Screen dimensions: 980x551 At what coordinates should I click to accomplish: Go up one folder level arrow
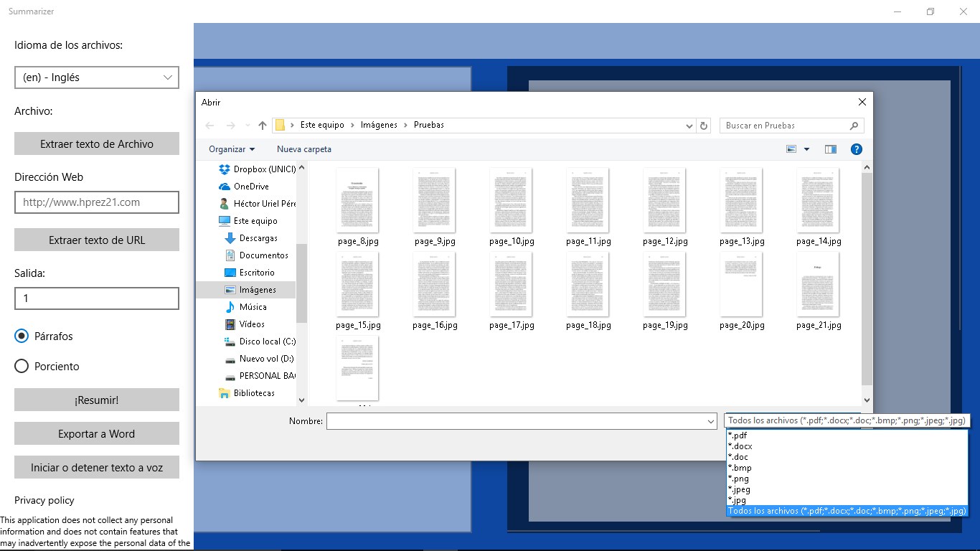(263, 126)
